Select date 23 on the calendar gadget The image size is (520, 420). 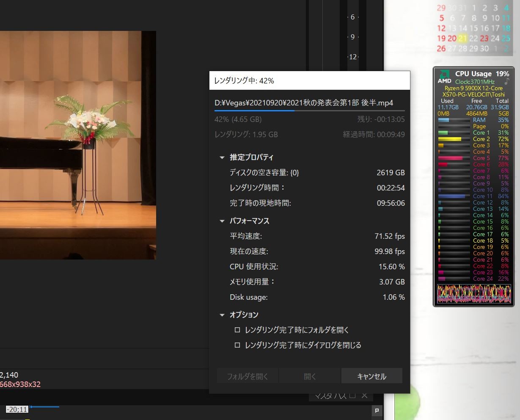tap(484, 39)
